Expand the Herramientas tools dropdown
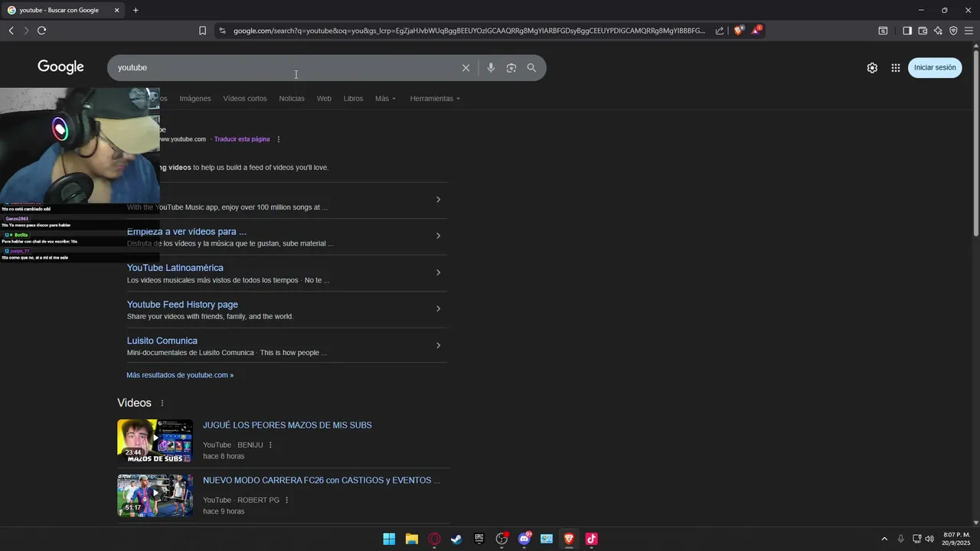Image resolution: width=980 pixels, height=551 pixels. coord(435,99)
